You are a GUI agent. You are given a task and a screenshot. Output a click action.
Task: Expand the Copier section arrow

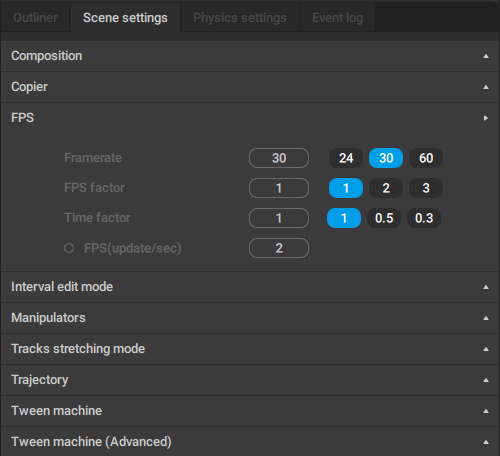486,87
